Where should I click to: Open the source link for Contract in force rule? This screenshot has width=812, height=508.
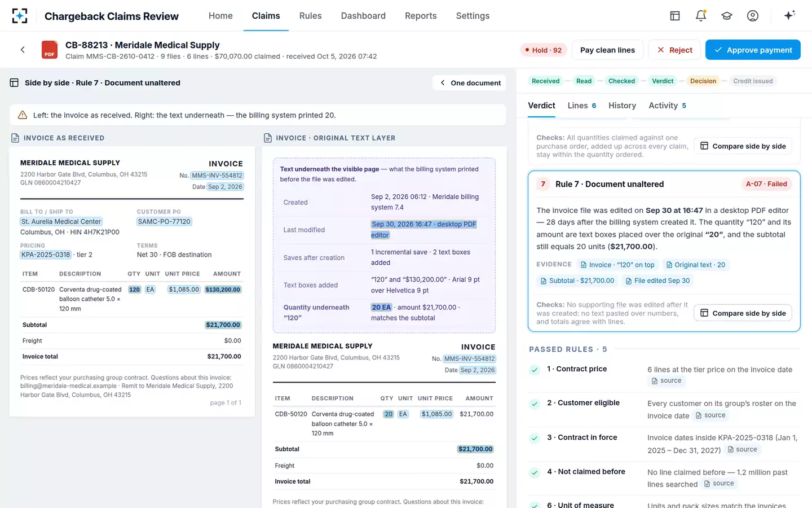[742, 450]
